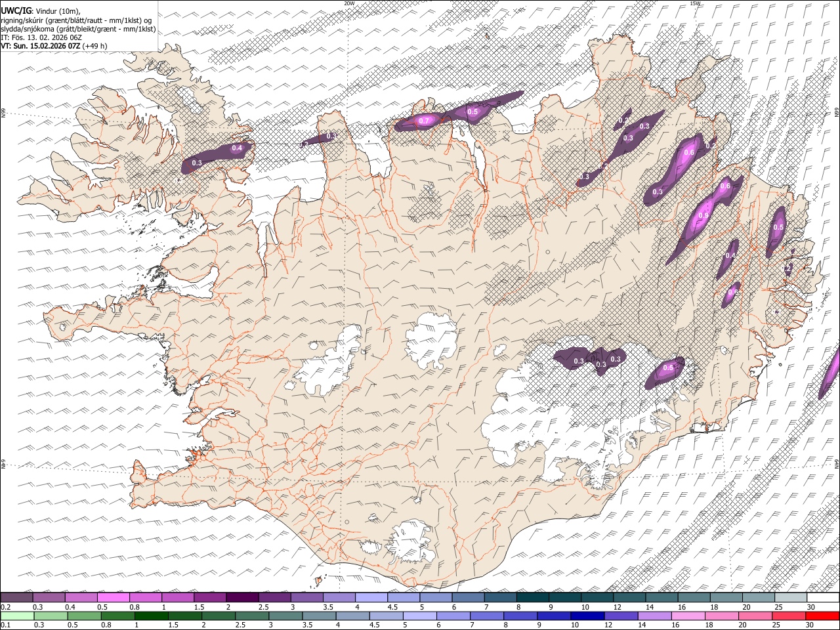Click the '20W' longitude label
The height and width of the screenshot is (630, 840).
pyautogui.click(x=349, y=3)
